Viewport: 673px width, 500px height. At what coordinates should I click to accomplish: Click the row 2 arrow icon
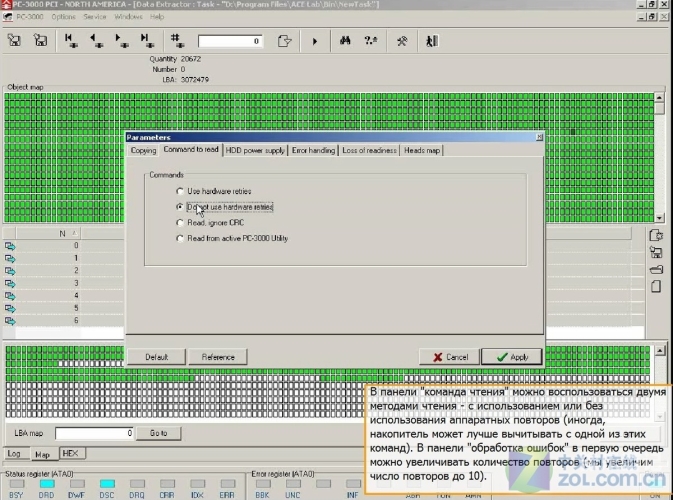point(10,271)
